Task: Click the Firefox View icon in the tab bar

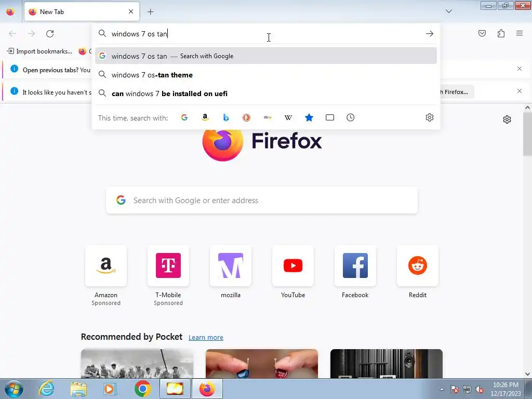Action: tap(10, 11)
